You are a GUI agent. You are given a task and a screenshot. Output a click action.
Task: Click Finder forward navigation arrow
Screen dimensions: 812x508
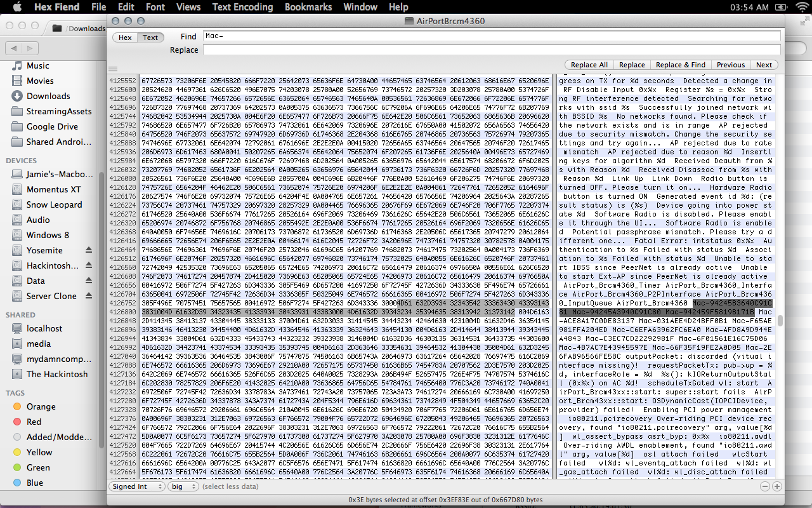[30, 48]
